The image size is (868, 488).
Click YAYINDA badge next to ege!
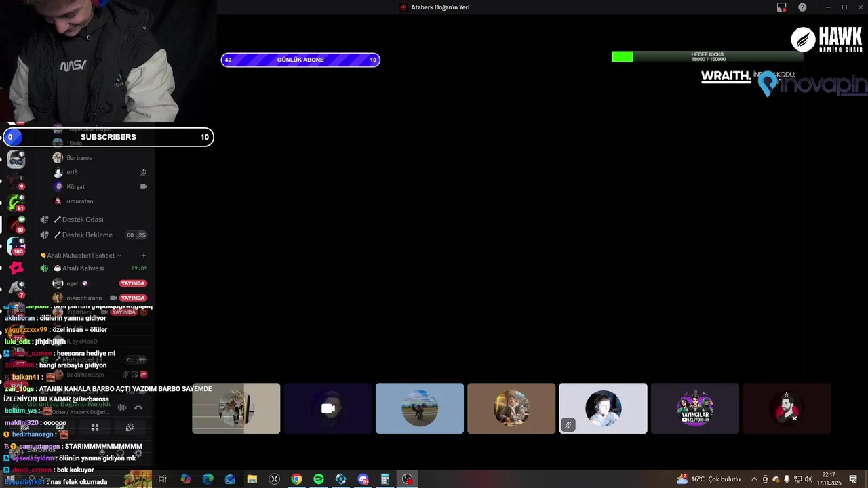pyautogui.click(x=133, y=283)
